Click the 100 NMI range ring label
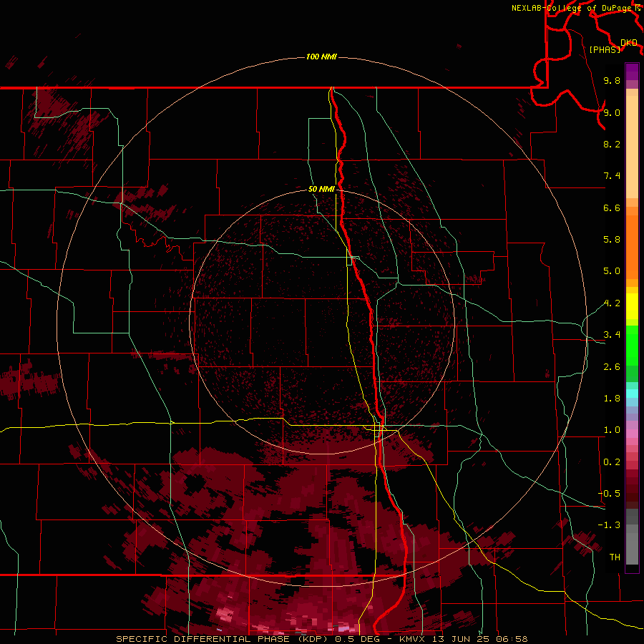Screen dimensions: 644x644 tap(321, 57)
